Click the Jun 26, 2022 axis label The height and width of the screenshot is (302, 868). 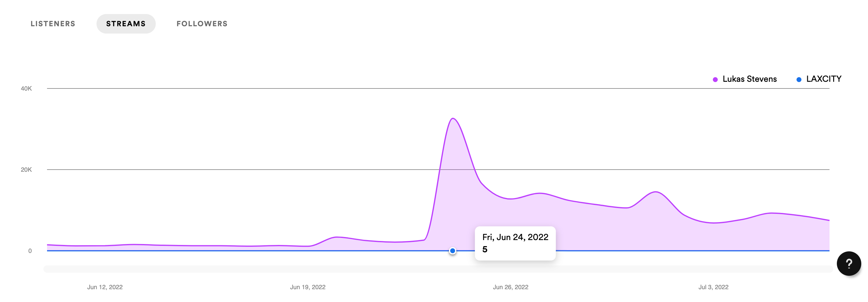tap(510, 287)
